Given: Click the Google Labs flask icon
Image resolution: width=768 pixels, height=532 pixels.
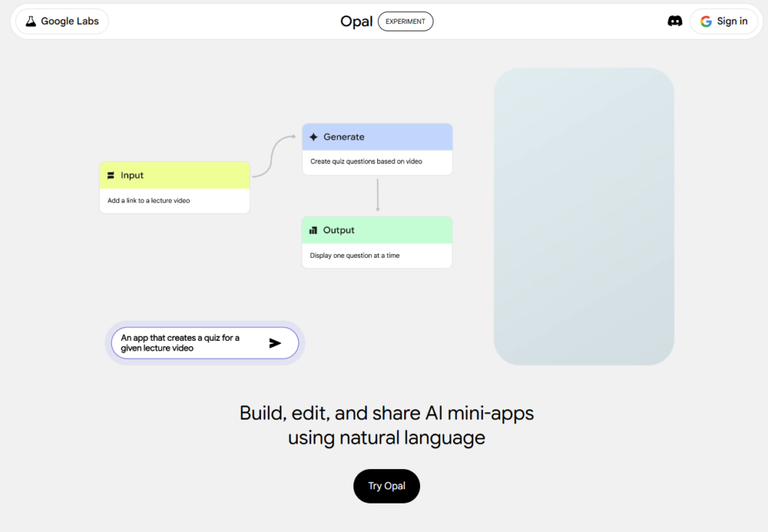Looking at the screenshot, I should (30, 21).
